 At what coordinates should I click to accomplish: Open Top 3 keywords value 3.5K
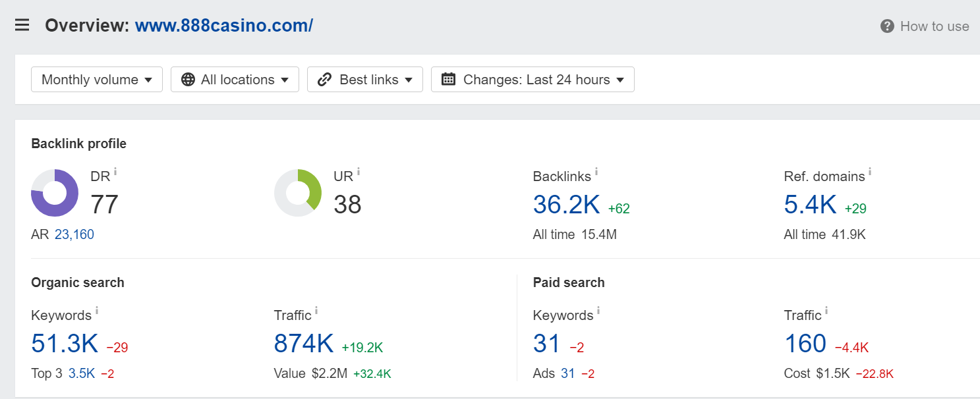[82, 373]
